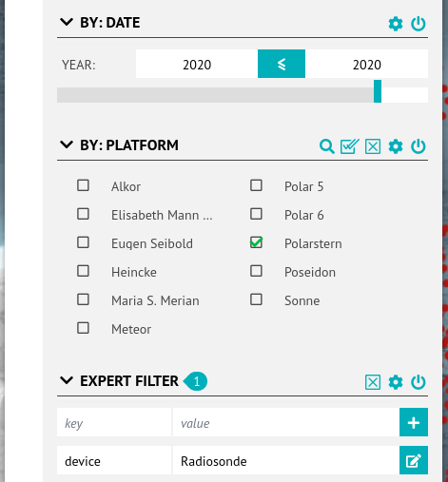The height and width of the screenshot is (482, 448).
Task: Click the grey year slider track
Action: [215, 95]
